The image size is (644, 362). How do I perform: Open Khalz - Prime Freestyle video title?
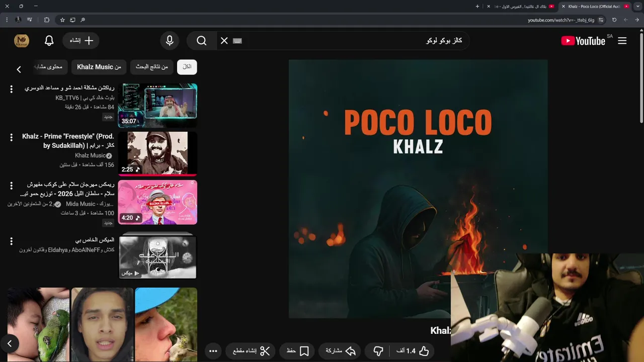click(x=68, y=141)
